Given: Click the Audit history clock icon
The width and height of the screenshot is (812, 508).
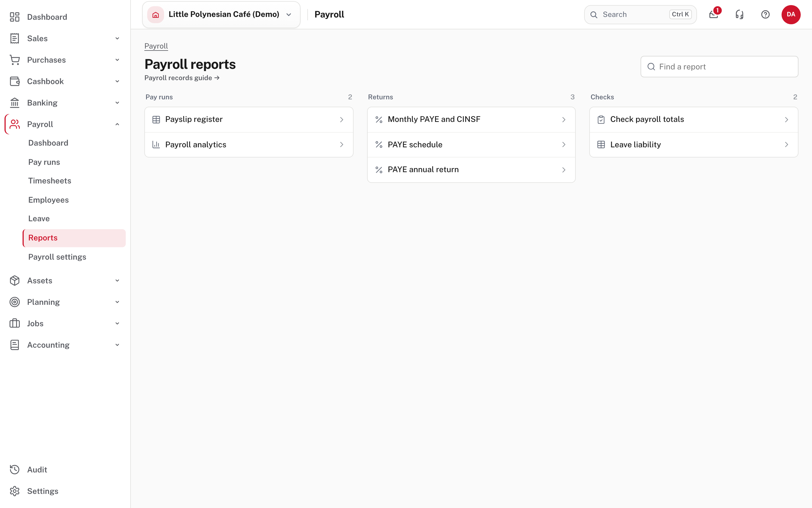Looking at the screenshot, I should pyautogui.click(x=14, y=470).
